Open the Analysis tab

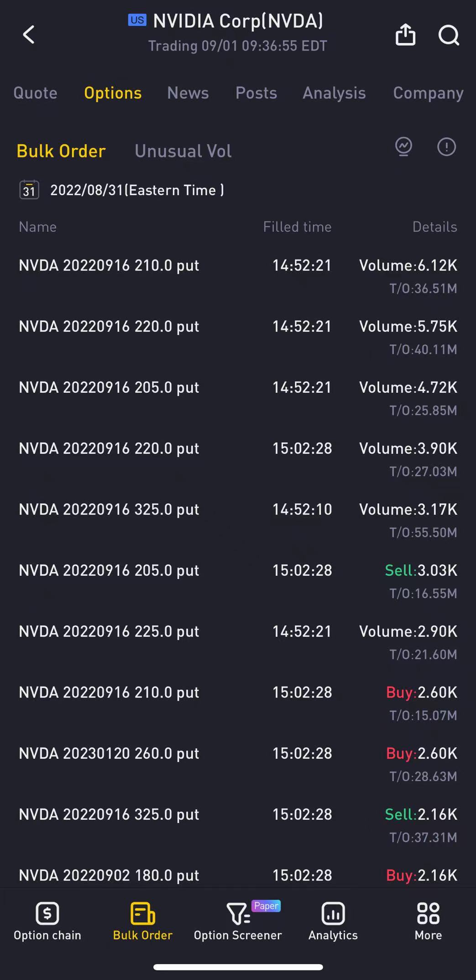[x=334, y=93]
